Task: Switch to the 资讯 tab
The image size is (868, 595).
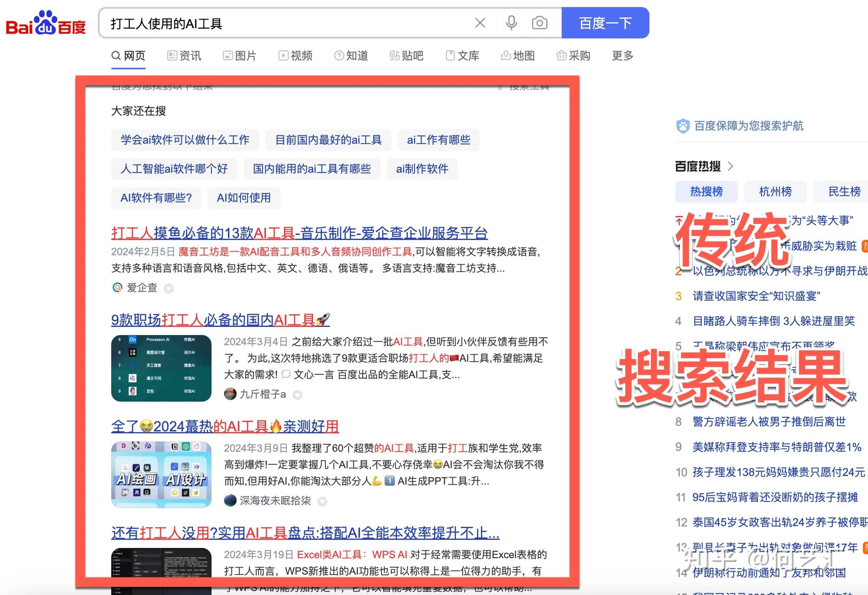Action: pos(184,56)
